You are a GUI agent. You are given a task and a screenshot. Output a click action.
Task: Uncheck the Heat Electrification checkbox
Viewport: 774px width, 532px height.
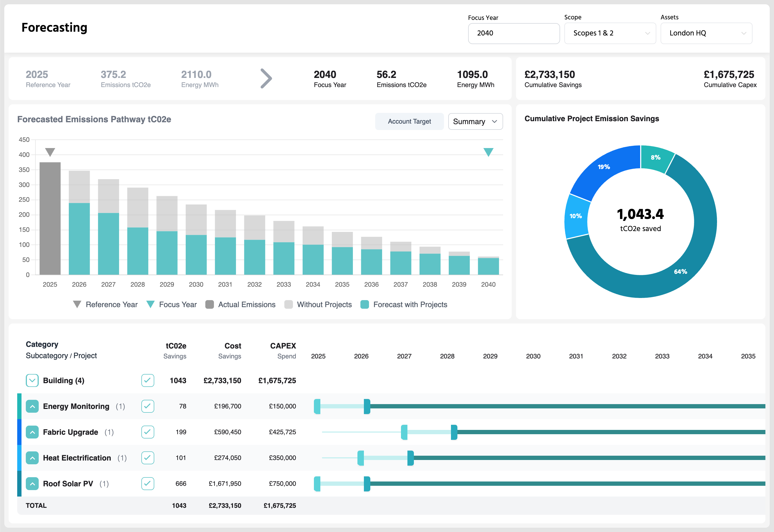[147, 458]
